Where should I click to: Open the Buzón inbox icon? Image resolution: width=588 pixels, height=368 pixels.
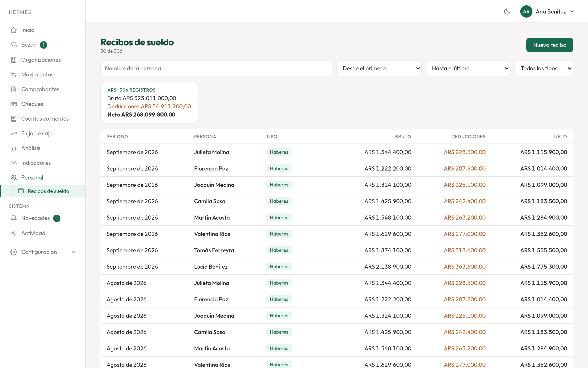(14, 45)
